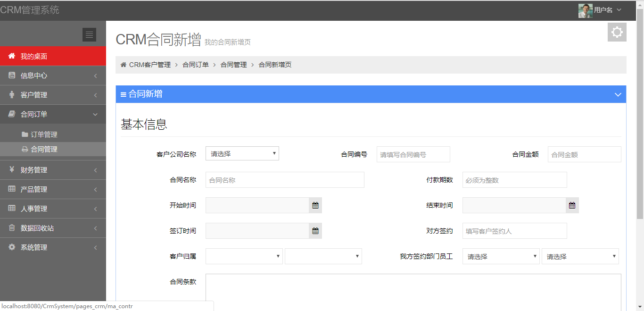
Task: Expand 人事管理 menu arrow
Action: point(95,209)
